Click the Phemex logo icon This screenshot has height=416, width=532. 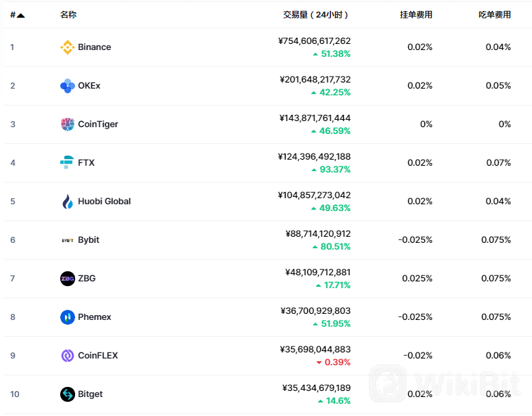68,317
